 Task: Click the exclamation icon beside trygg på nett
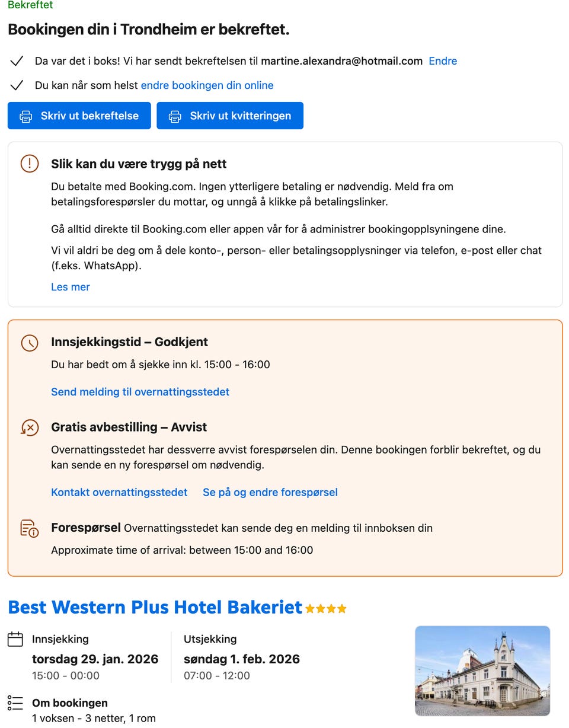click(30, 164)
